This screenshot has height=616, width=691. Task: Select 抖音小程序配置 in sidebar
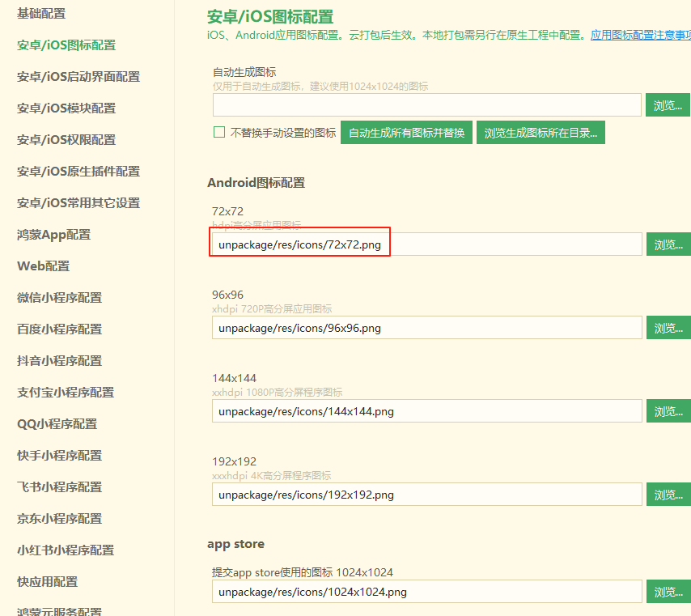point(60,361)
